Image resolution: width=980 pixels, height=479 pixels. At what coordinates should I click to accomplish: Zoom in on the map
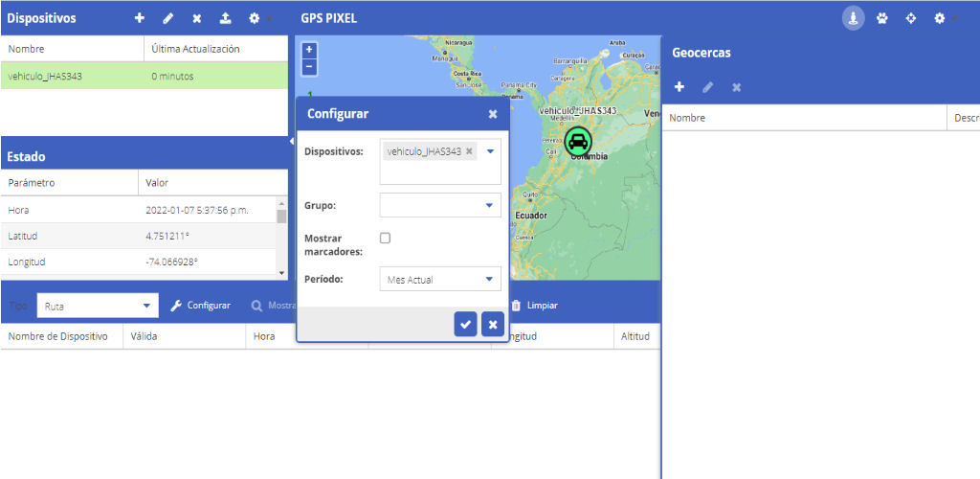point(309,50)
